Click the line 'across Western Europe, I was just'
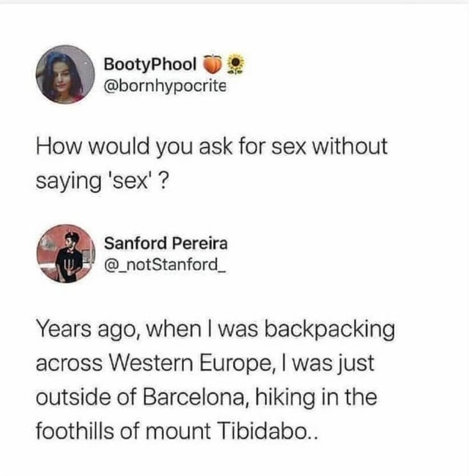Image resolution: width=469 pixels, height=476 pixels. [x=205, y=363]
